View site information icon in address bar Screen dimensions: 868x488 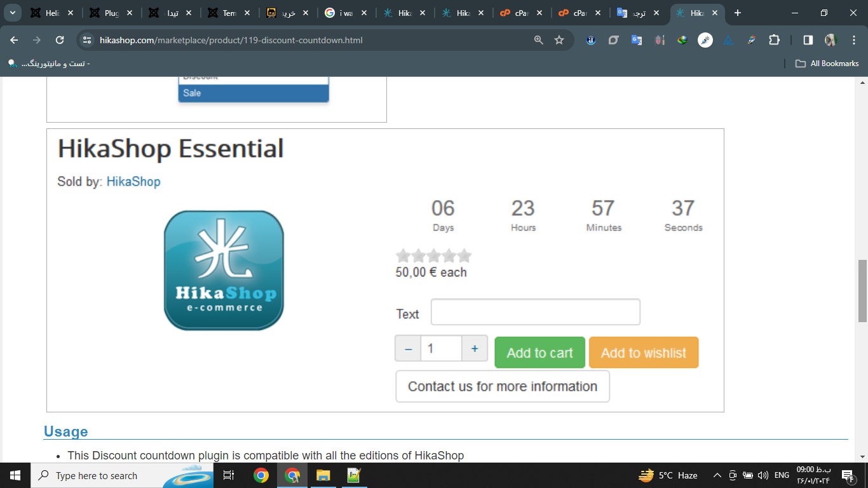click(x=88, y=40)
